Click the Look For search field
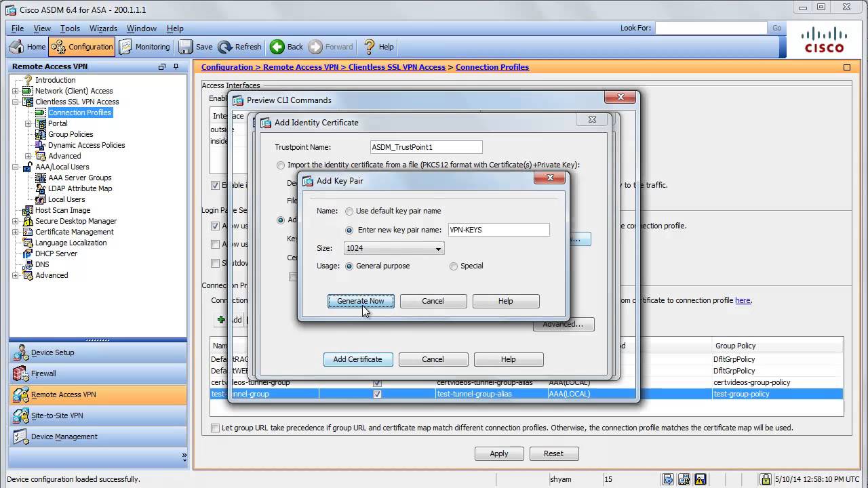The height and width of the screenshot is (488, 868). click(711, 28)
